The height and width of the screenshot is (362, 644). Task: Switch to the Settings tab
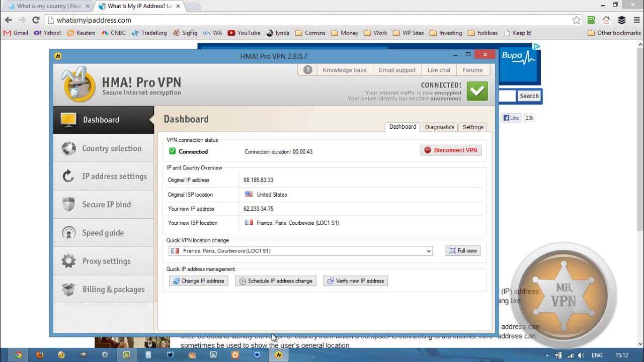pyautogui.click(x=473, y=127)
